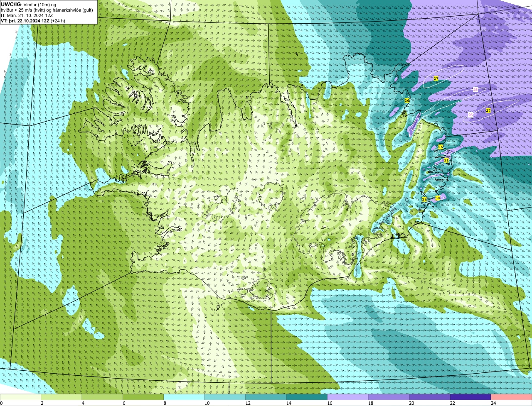Click the yellow 31 gust label
532x406 pixels.
tap(446, 160)
